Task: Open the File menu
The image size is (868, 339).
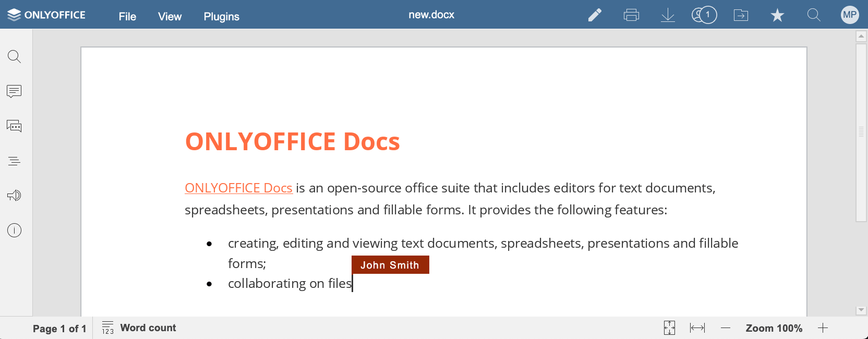Action: tap(127, 16)
